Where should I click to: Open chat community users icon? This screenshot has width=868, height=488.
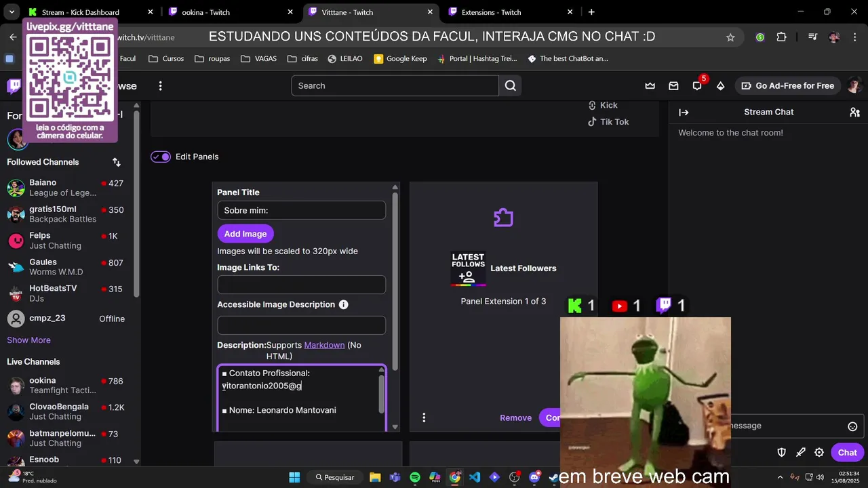pos(854,113)
